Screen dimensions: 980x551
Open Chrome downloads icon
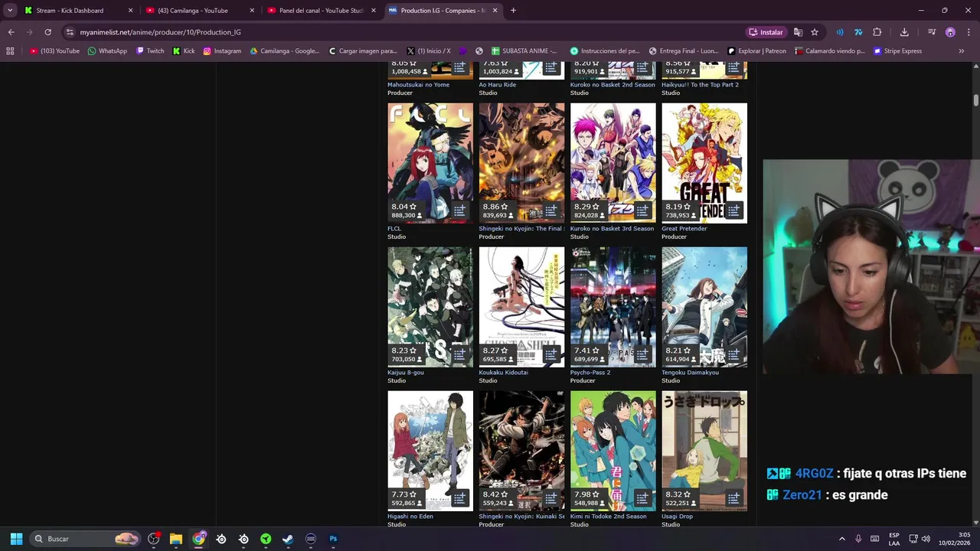904,32
